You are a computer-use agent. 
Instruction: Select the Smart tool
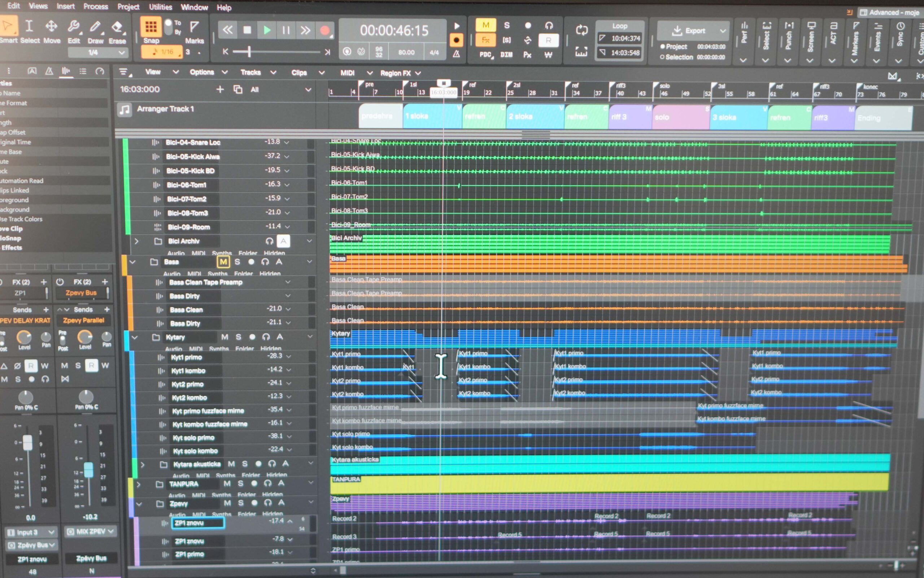click(8, 31)
